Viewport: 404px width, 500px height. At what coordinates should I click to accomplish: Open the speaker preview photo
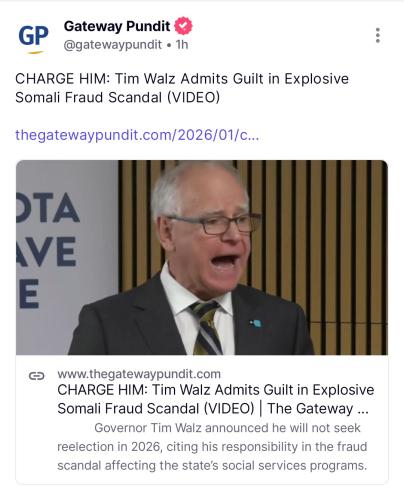click(x=202, y=257)
